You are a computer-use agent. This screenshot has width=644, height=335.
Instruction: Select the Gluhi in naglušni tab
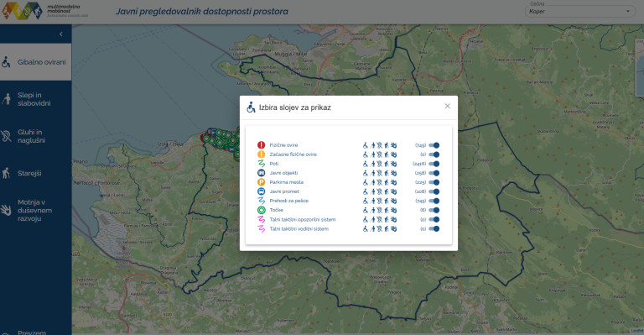click(36, 136)
